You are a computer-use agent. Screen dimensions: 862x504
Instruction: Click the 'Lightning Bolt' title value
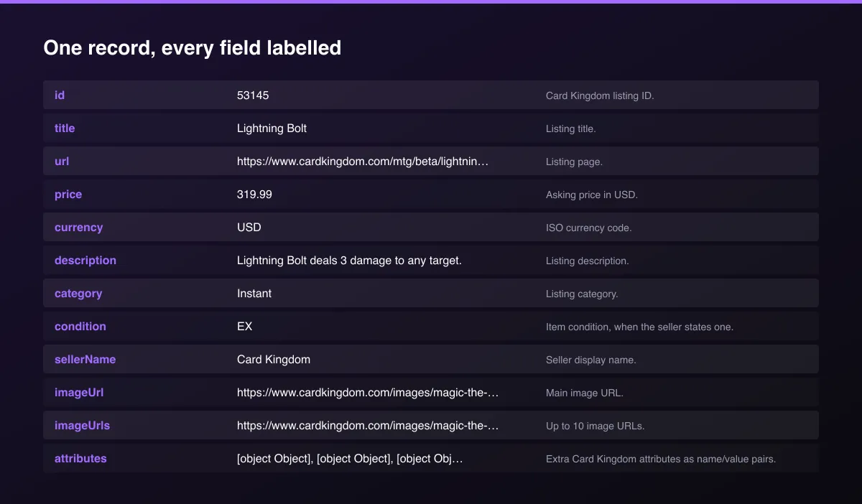tap(272, 128)
